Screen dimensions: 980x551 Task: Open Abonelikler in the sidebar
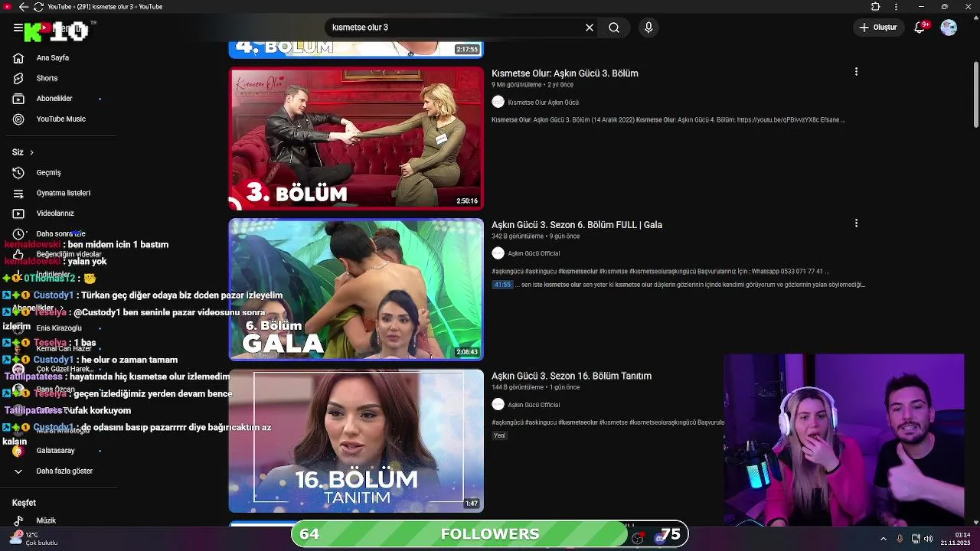54,99
